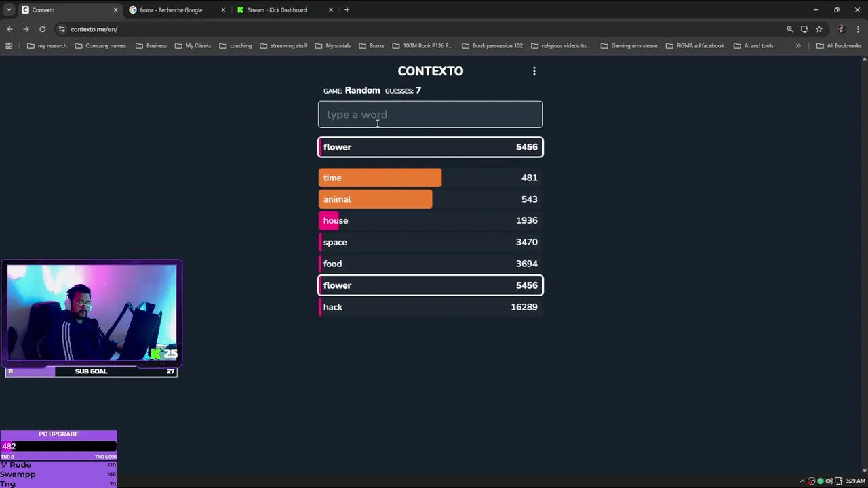Screen dimensions: 868x488
Task: Open the zoom magnifier icon in address bar
Action: (x=790, y=29)
